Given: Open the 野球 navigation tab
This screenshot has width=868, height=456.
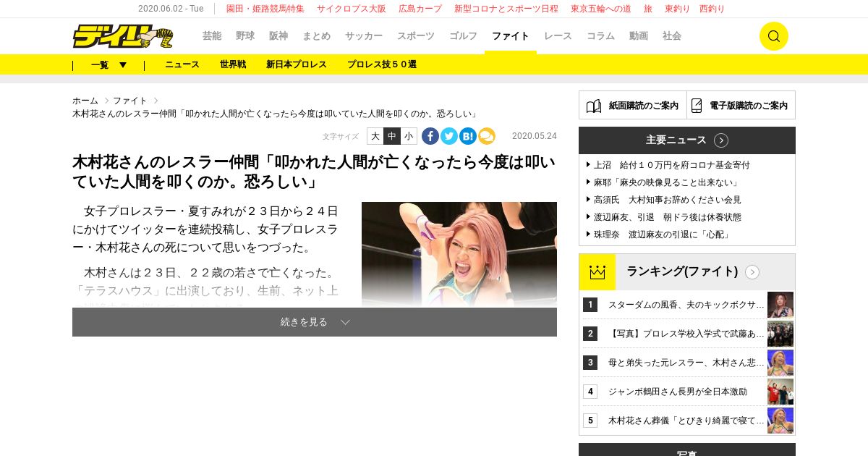Looking at the screenshot, I should pyautogui.click(x=245, y=36).
